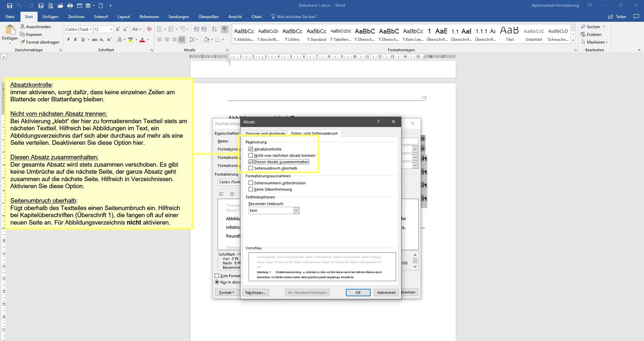The height and width of the screenshot is (341, 644).
Task: Click the save icon in title bar
Action: pos(10,5)
